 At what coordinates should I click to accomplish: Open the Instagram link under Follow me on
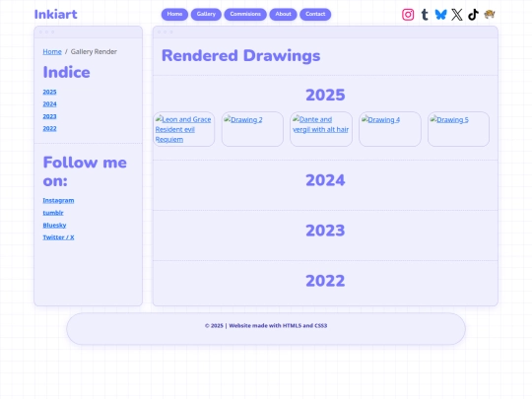pyautogui.click(x=58, y=201)
